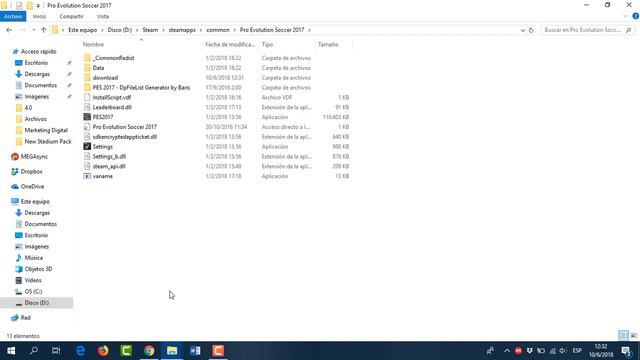The image size is (640, 360).
Task: Open Imágenes under Acceso rápido
Action: 36,96
